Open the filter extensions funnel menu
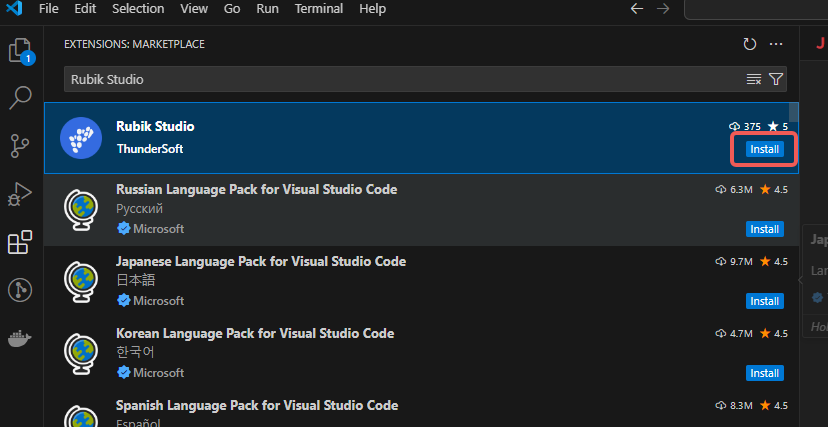The image size is (828, 427). [776, 79]
